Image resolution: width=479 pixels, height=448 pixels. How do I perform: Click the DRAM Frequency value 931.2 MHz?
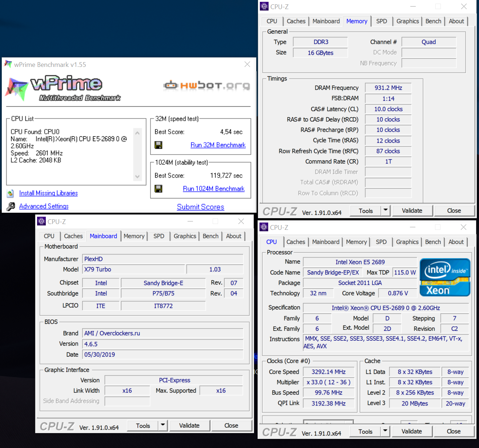pos(388,88)
